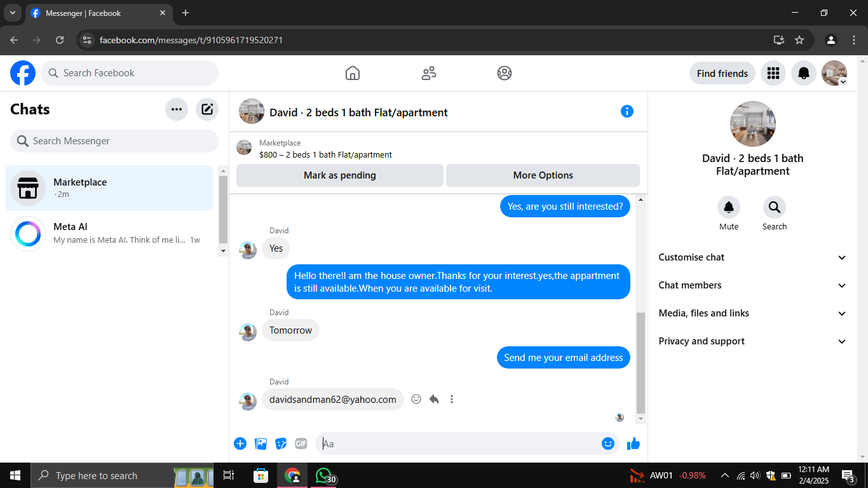Screen dimensions: 868x488
Task: Bookmark this page with the star icon
Action: 799,40
